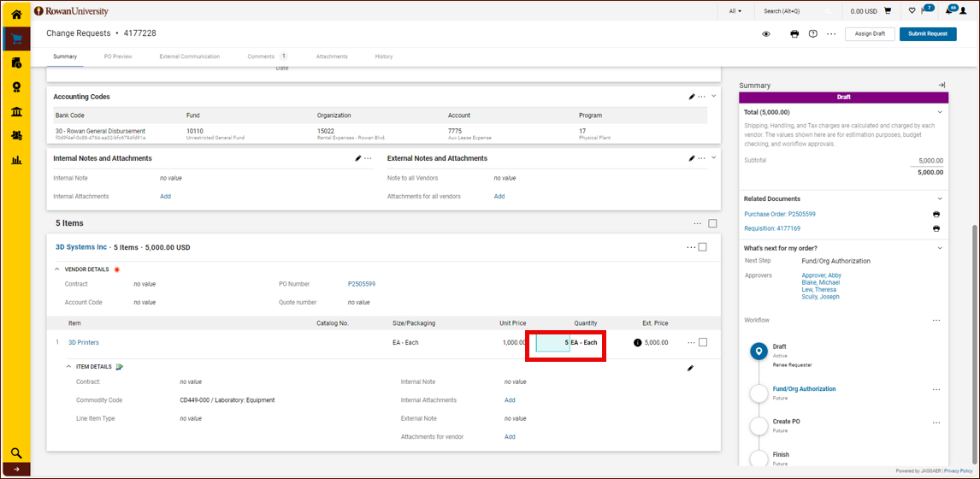Print Purchase Order P2505599 via printer icon
980x479 pixels.
click(936, 214)
